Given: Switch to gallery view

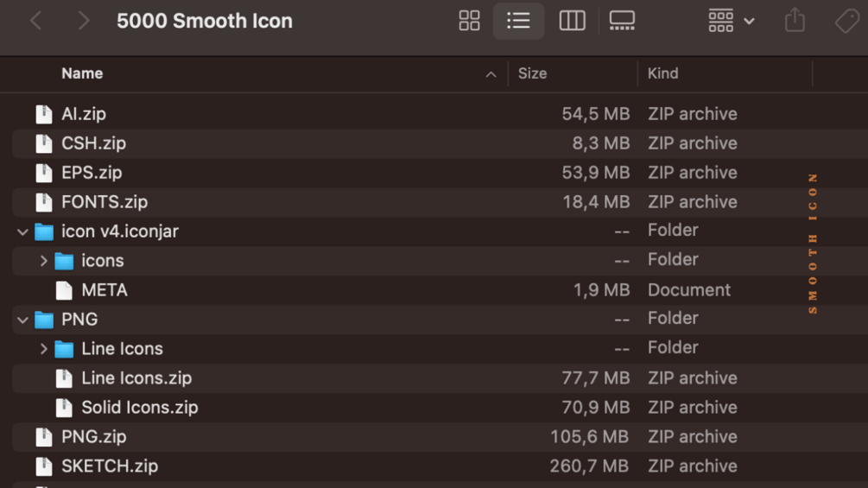Looking at the screenshot, I should click(x=622, y=21).
